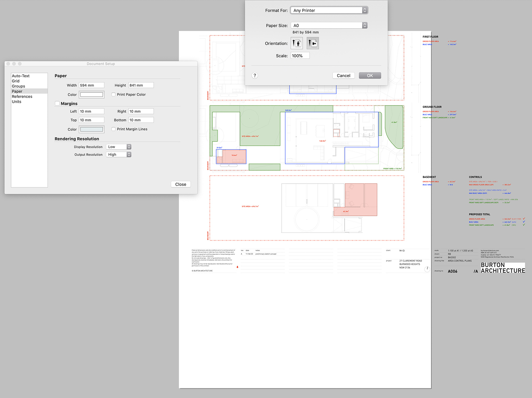Toggle the Margins checkbox
The image size is (532, 398).
click(57, 103)
